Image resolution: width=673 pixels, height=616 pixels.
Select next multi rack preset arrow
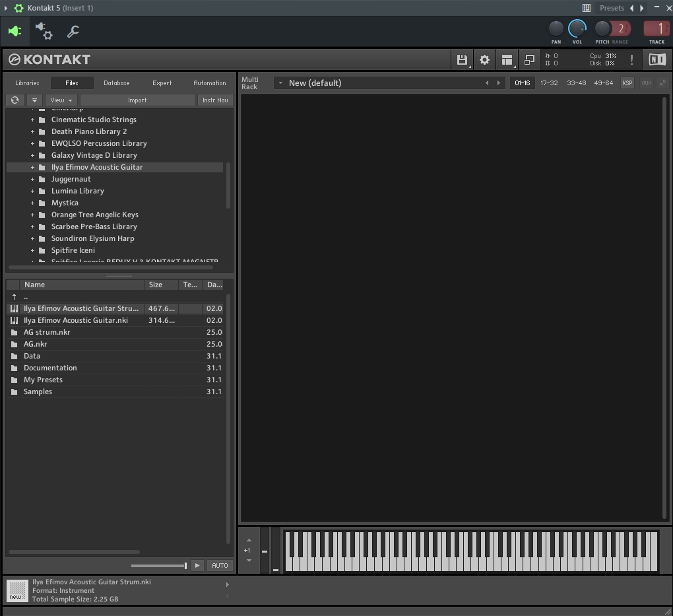point(499,83)
